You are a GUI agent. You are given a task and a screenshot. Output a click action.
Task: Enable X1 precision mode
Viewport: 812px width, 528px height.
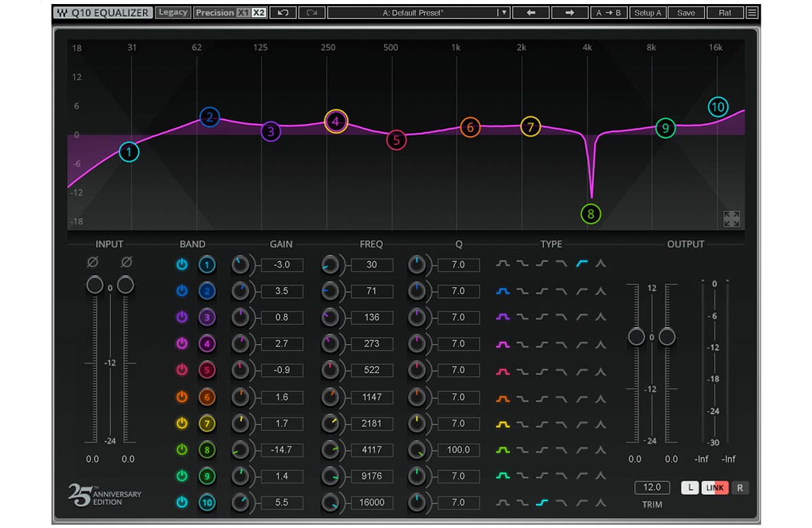(243, 12)
